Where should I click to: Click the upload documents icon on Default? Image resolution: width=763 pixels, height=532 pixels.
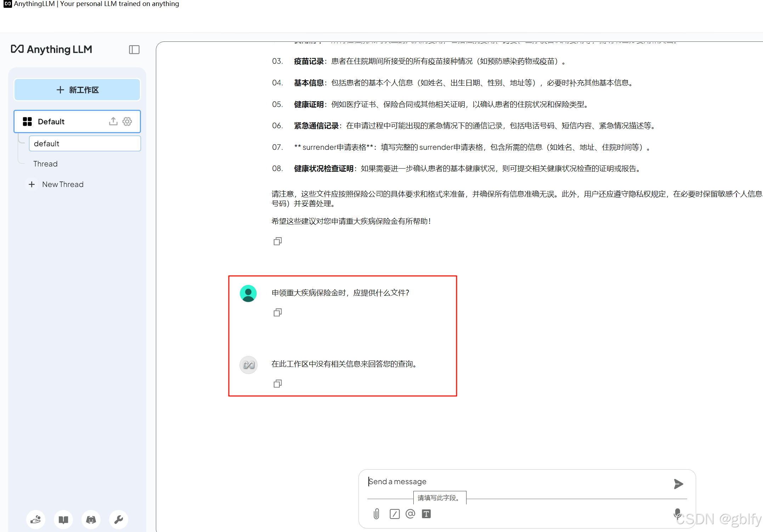coord(113,121)
